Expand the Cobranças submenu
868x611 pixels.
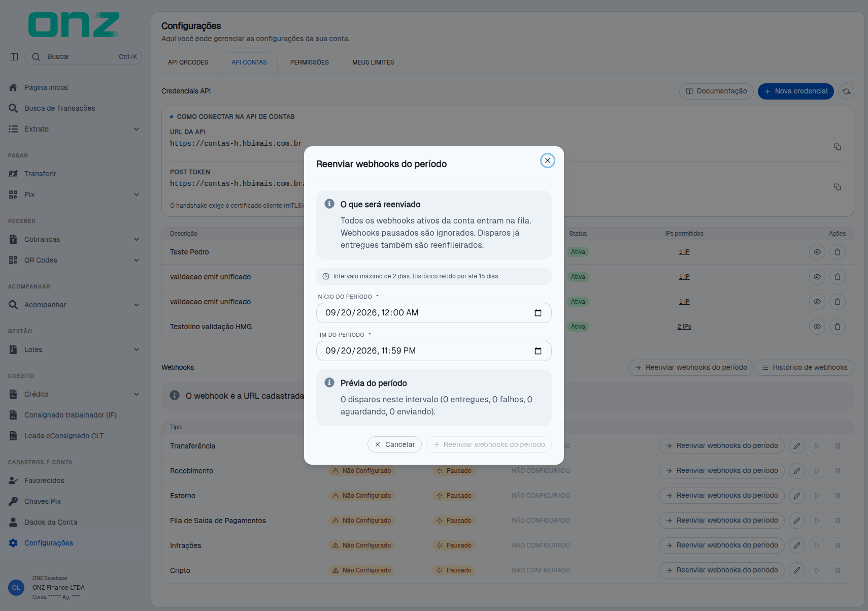74,239
